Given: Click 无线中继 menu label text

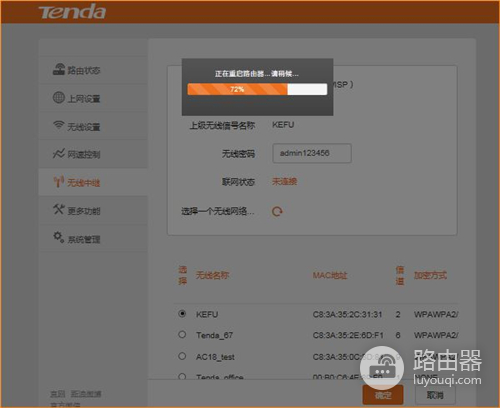Looking at the screenshot, I should (x=84, y=183).
